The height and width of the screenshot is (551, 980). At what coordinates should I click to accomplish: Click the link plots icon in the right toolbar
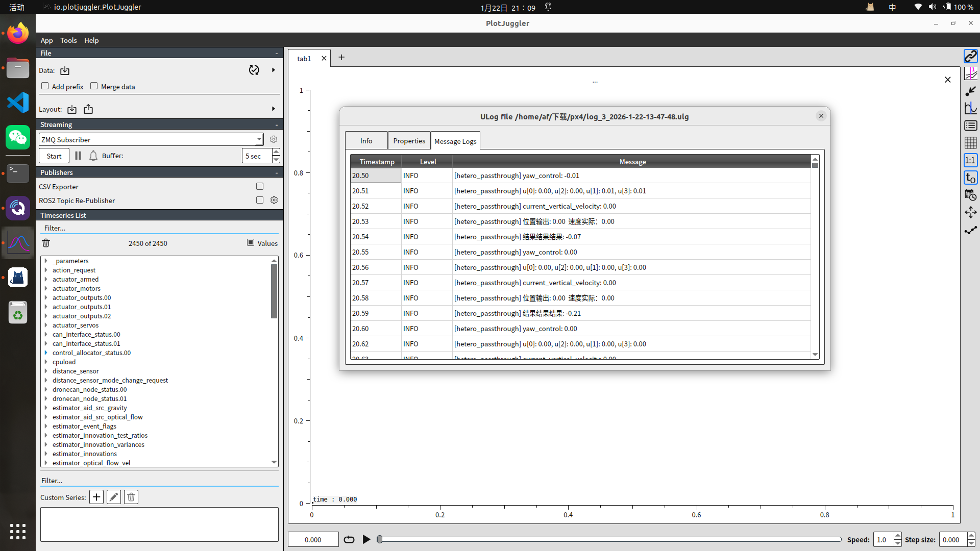pyautogui.click(x=970, y=56)
